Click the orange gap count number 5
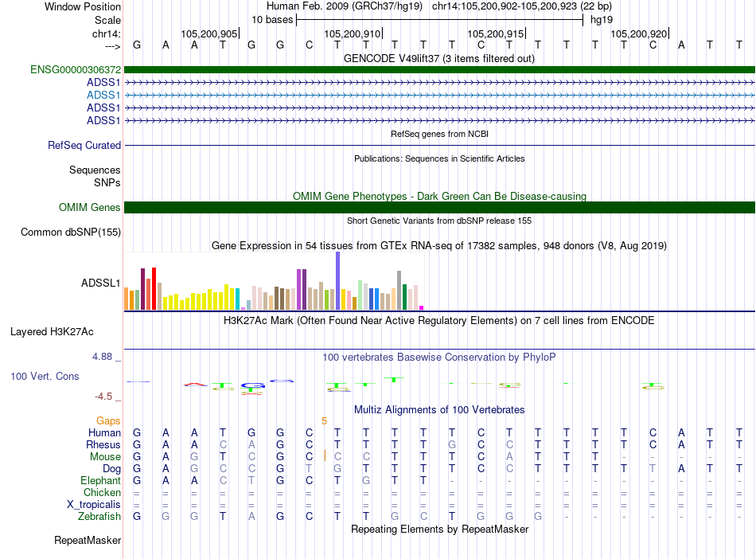Viewport: 756px width, 559px height. coord(324,420)
